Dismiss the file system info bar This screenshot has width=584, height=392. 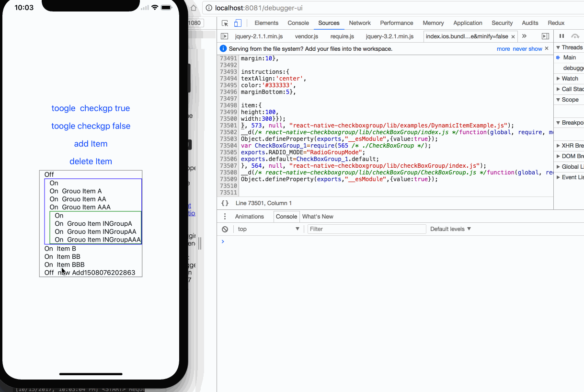coord(547,48)
